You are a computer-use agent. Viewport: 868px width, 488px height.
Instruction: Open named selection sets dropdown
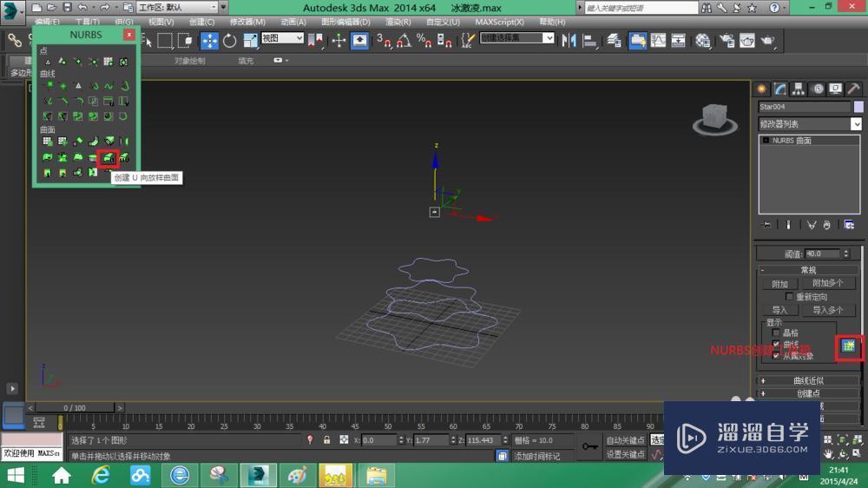[516, 37]
